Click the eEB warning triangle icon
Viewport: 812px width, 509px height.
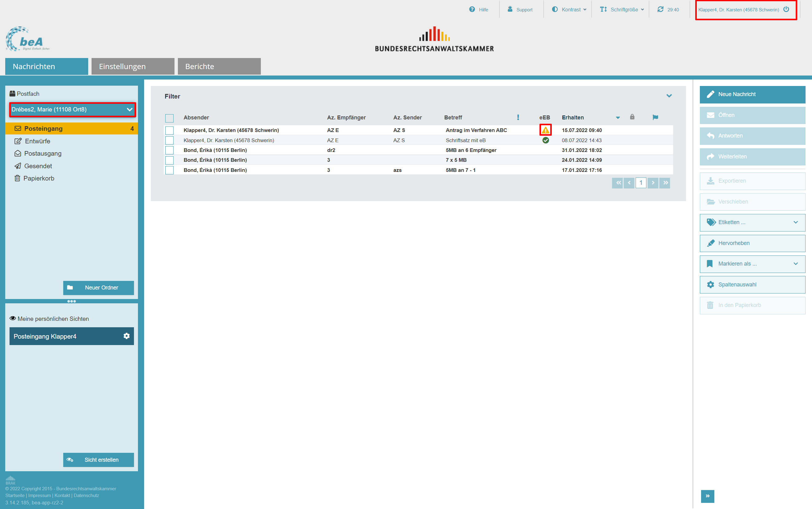(x=545, y=130)
